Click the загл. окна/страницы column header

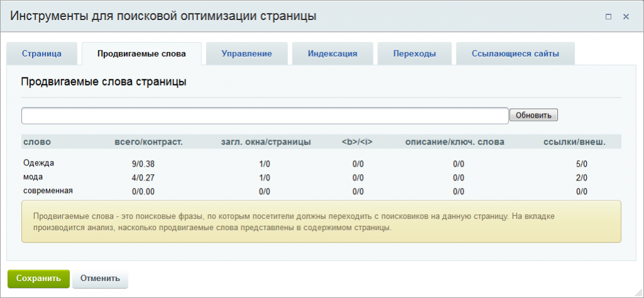266,142
